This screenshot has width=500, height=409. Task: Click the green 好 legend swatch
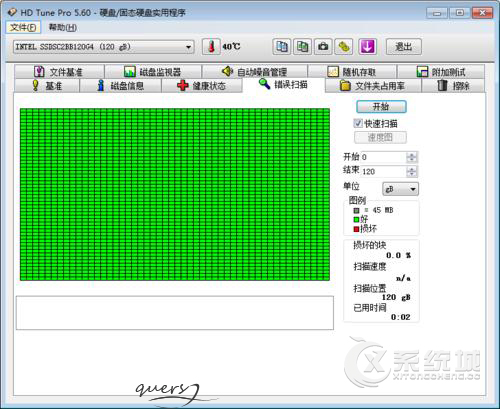356,219
